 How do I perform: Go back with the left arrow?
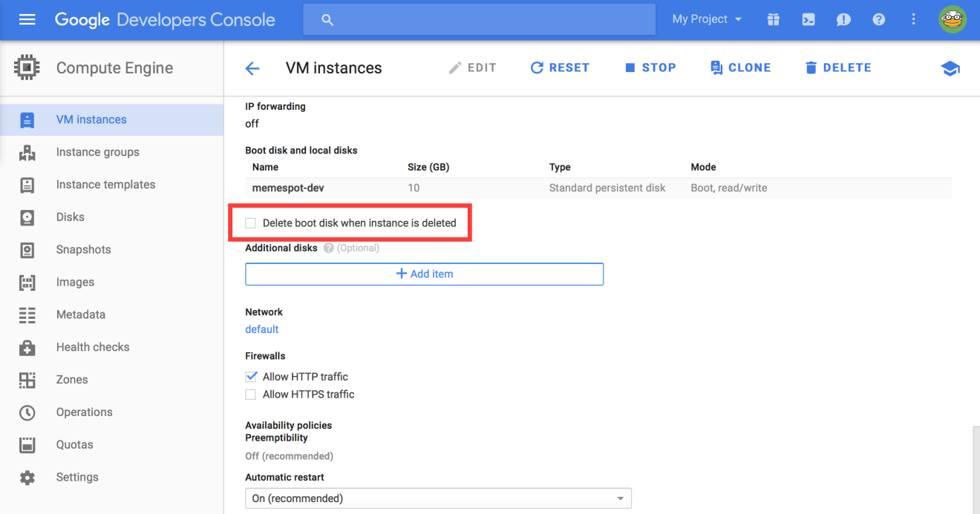coord(252,68)
